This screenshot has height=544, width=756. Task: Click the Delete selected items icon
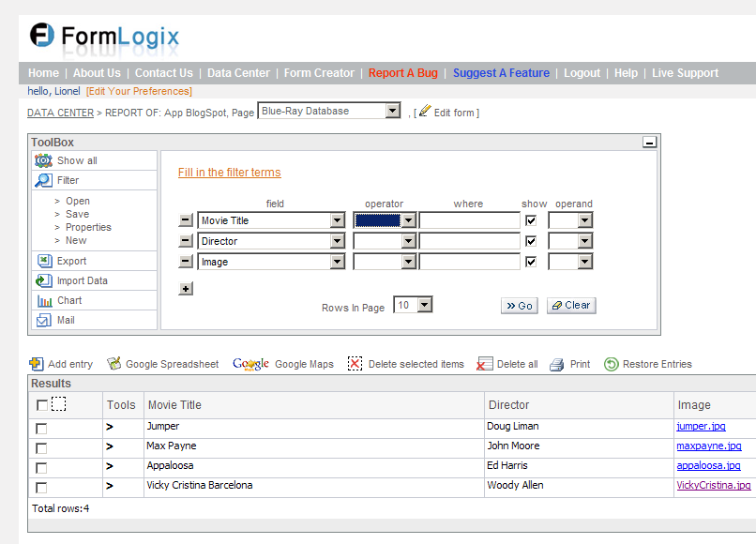[x=355, y=364]
